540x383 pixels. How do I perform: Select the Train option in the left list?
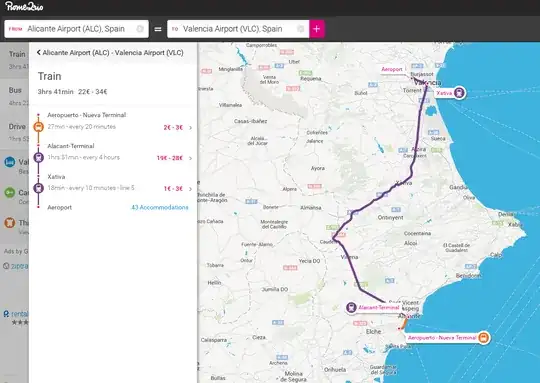pos(14,59)
